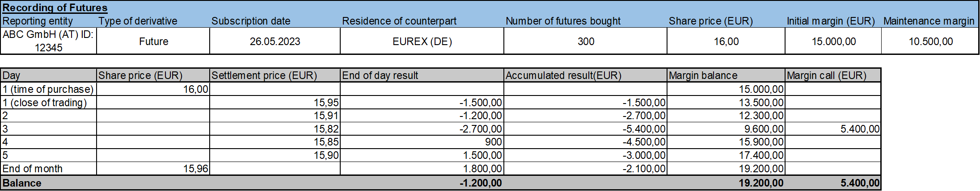This screenshot has height=191, width=980.
Task: Click the settlement price 15,82 cell
Action: click(326, 129)
